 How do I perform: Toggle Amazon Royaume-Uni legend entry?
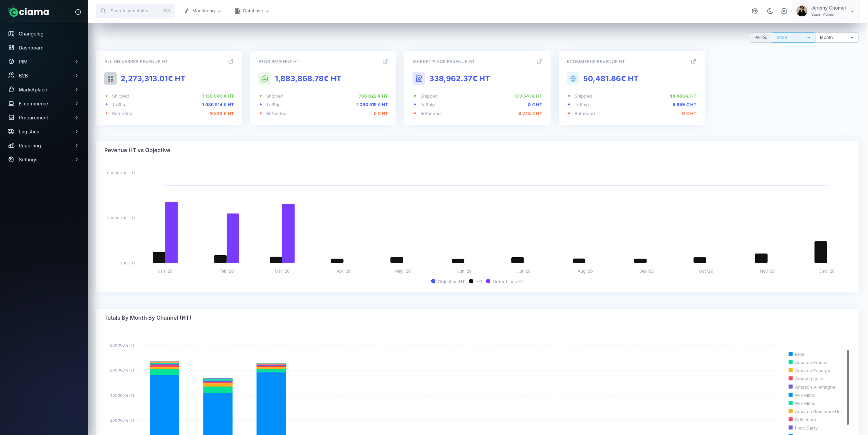click(815, 411)
